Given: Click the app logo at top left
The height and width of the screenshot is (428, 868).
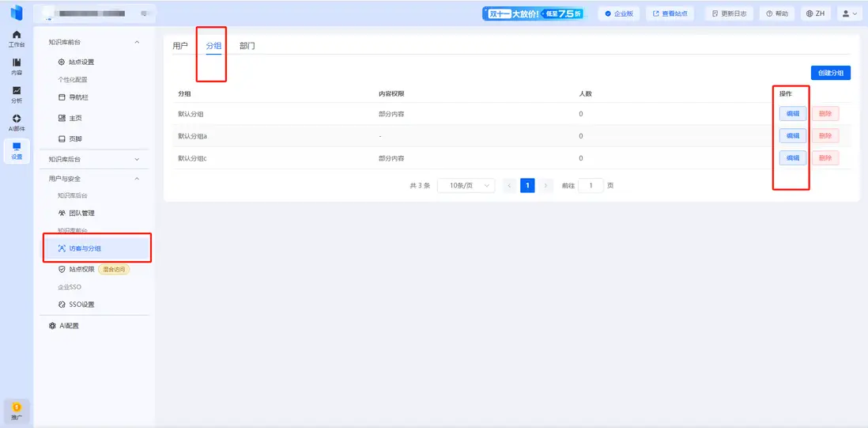Looking at the screenshot, I should click(17, 12).
